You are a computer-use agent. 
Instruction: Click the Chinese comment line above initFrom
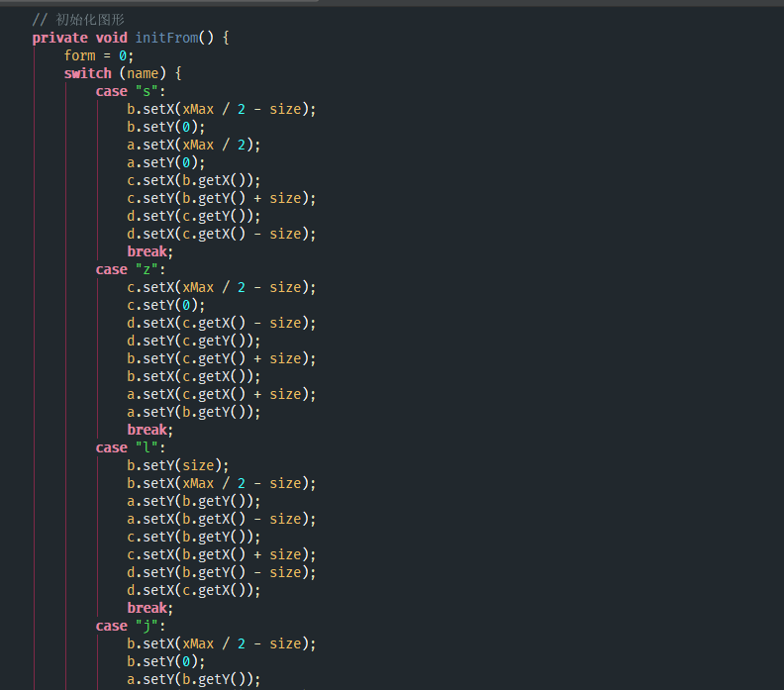[78, 20]
